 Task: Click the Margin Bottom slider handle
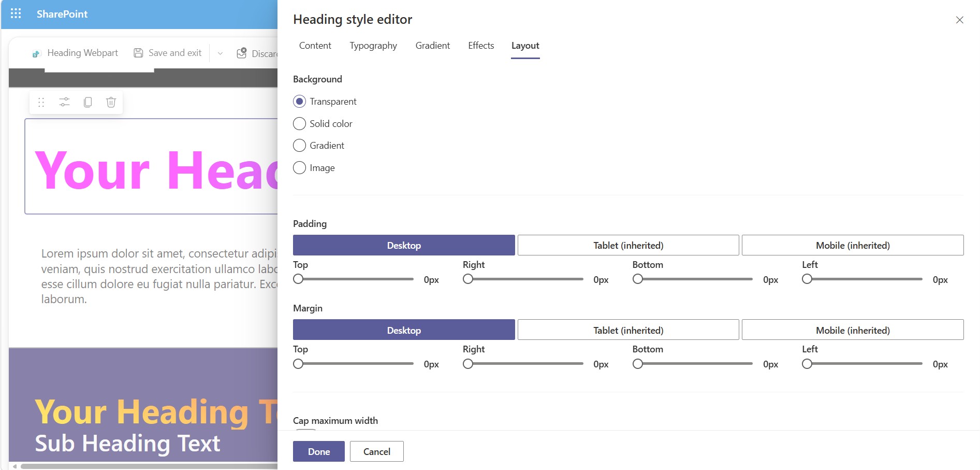(x=638, y=364)
